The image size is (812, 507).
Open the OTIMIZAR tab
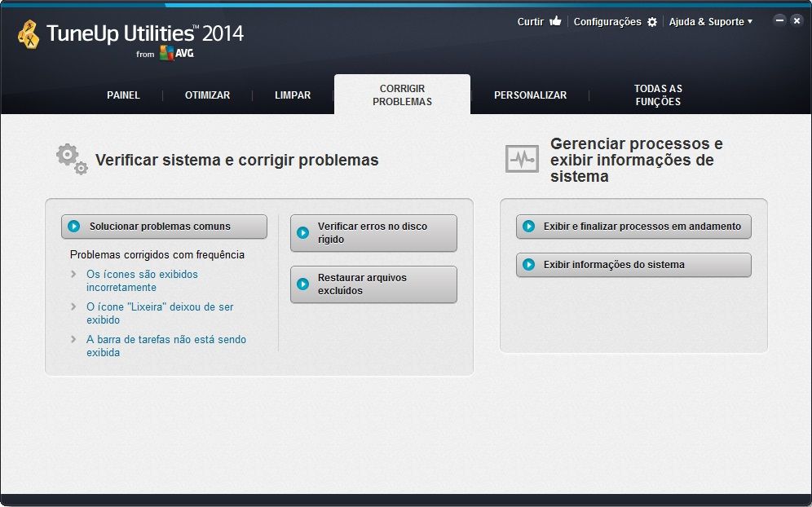coord(207,95)
